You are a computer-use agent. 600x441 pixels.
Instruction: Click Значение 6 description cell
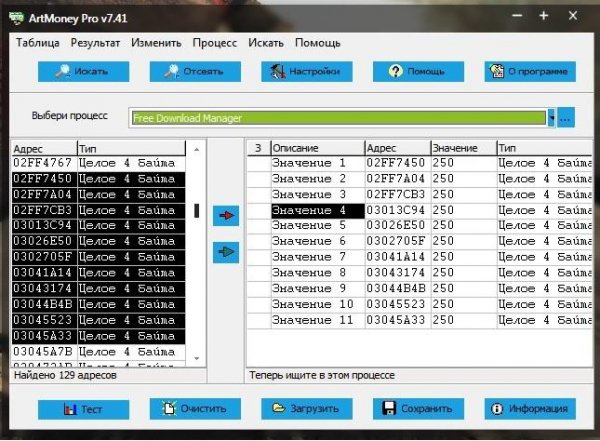coord(318,241)
